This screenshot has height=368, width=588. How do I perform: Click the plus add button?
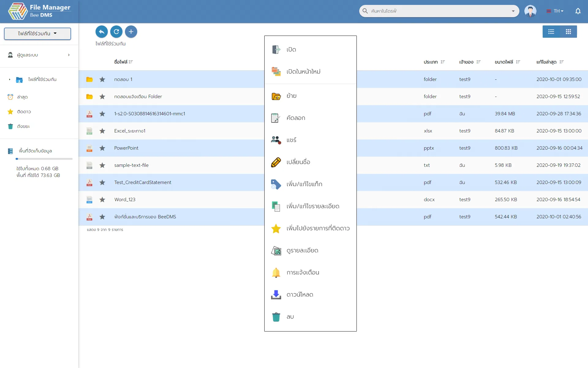coord(131,32)
